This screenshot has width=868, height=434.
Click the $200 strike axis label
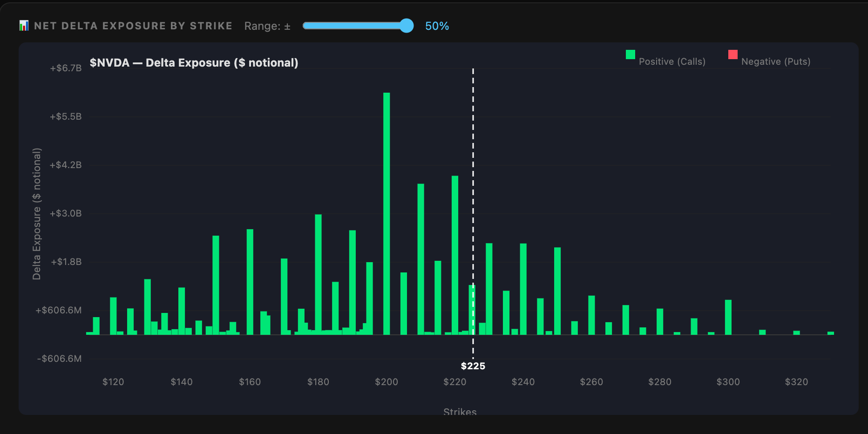387,382
